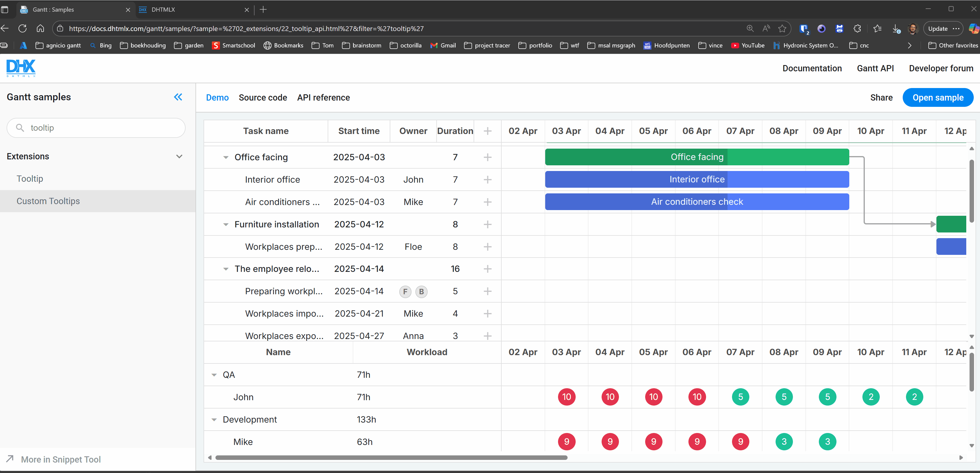This screenshot has width=980, height=473.
Task: Click the Open sample button
Action: [938, 97]
